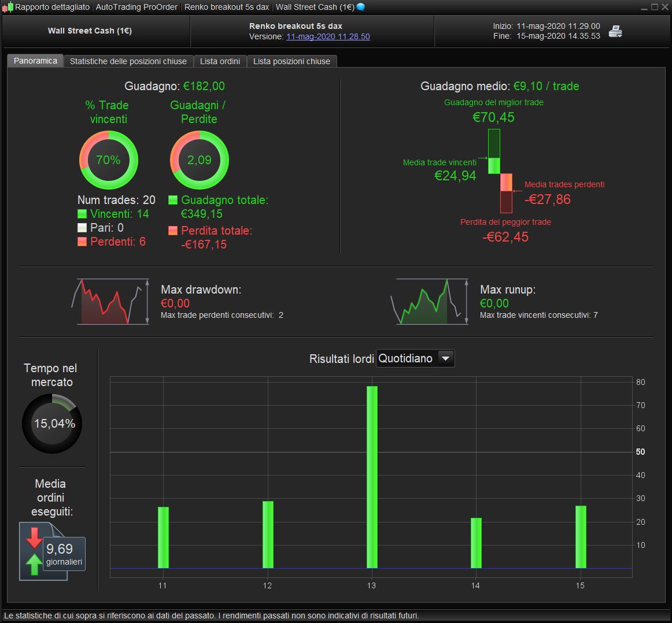Switch to the Panoramica tab
The width and height of the screenshot is (672, 623).
pyautogui.click(x=35, y=61)
